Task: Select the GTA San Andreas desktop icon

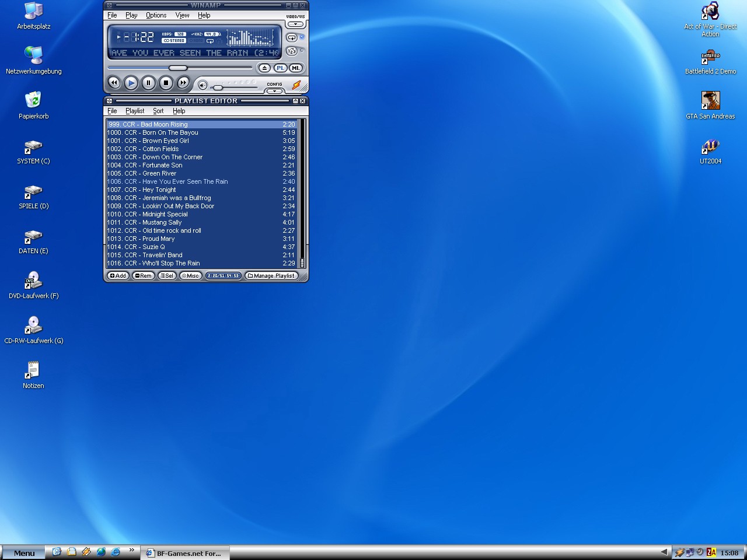Action: (x=710, y=106)
